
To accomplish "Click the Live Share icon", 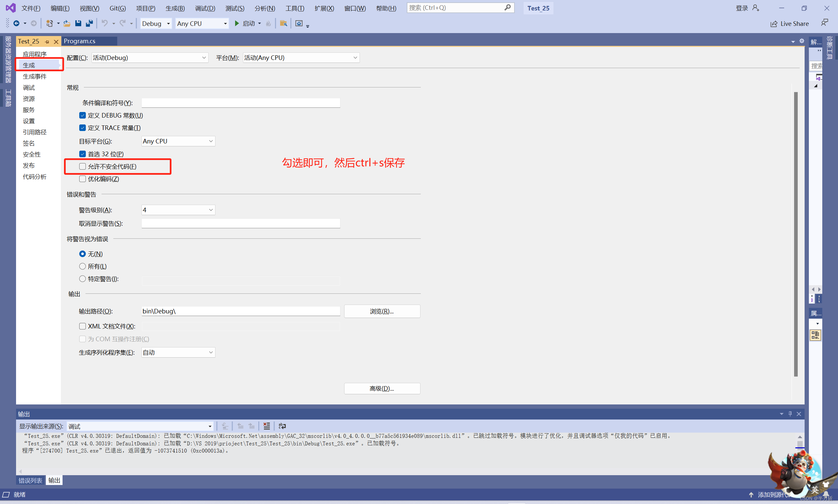I will pos(773,24).
